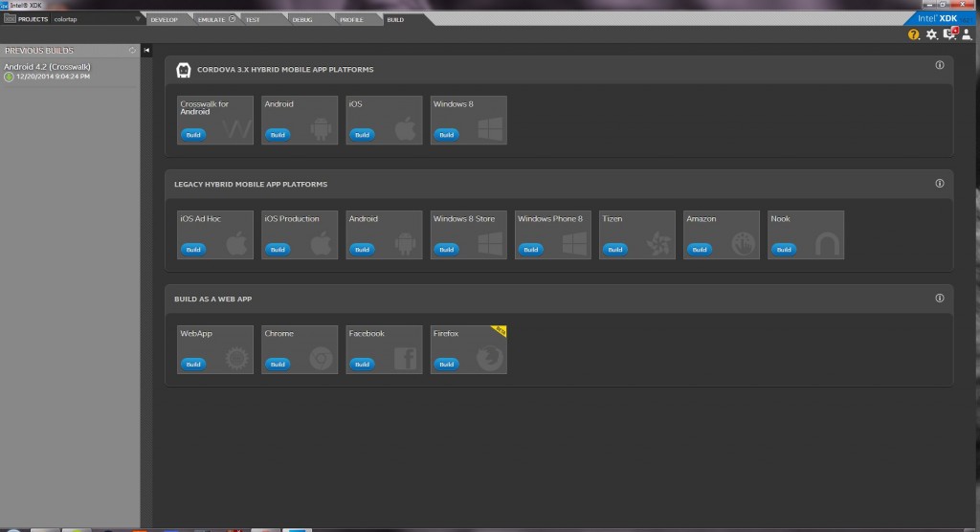Build the legacy Android app

(362, 250)
